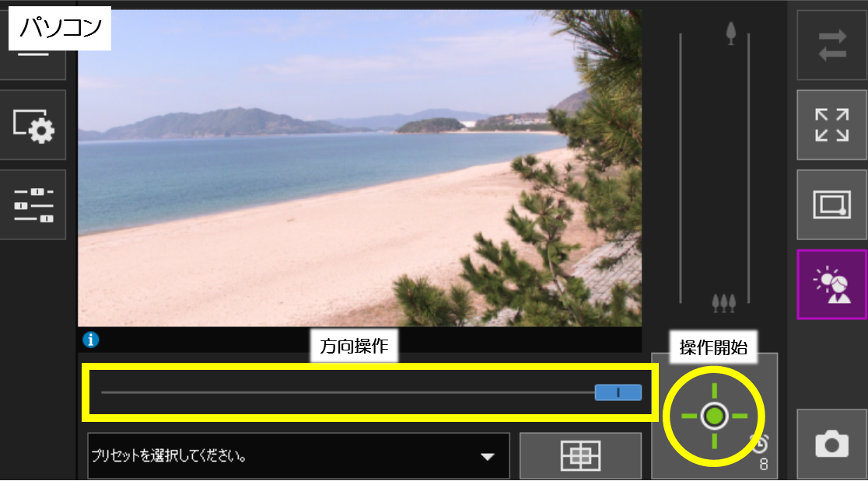This screenshot has height=481, width=868.
Task: Start camera control with green crosshair button
Action: point(714,417)
